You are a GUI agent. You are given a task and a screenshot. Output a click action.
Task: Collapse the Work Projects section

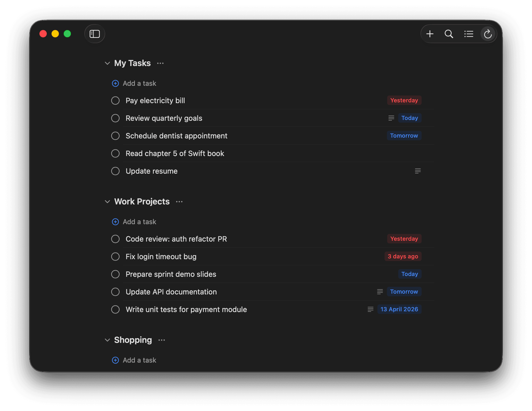[x=107, y=202]
